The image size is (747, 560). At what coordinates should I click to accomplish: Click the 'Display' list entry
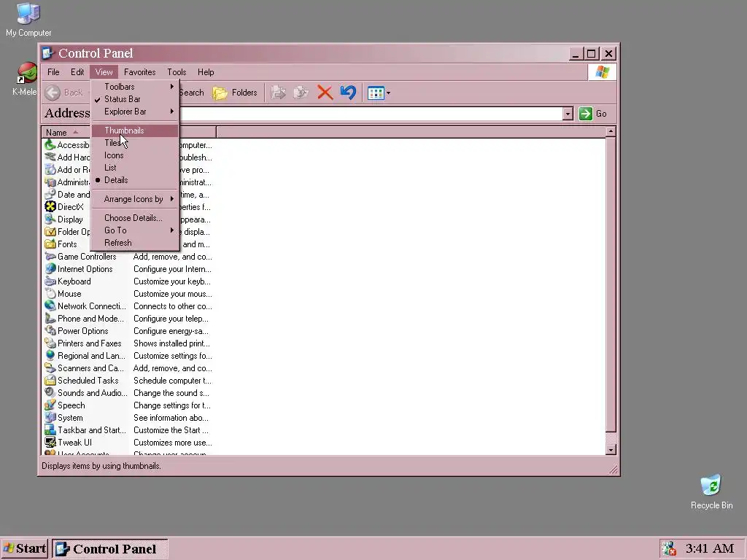70,219
